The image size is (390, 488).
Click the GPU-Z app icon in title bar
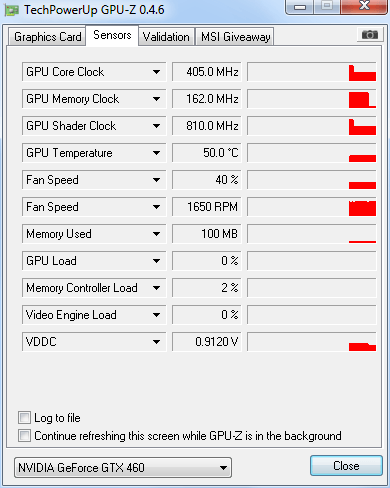coord(12,10)
